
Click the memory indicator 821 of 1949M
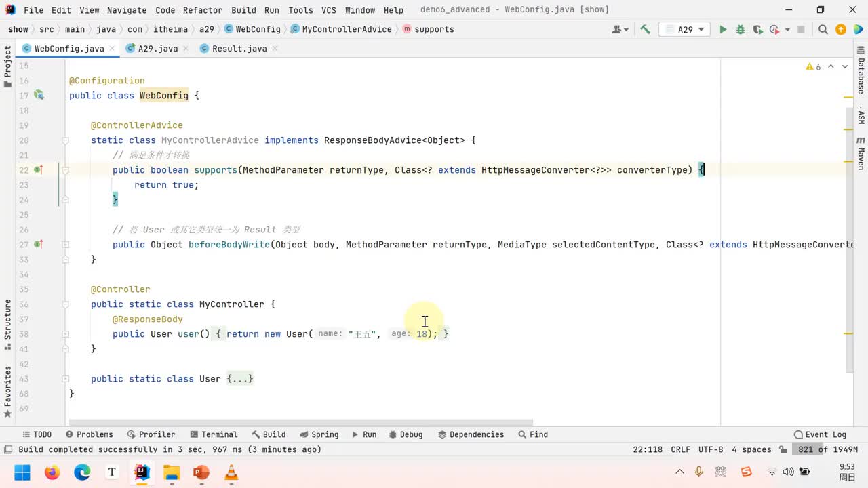828,449
